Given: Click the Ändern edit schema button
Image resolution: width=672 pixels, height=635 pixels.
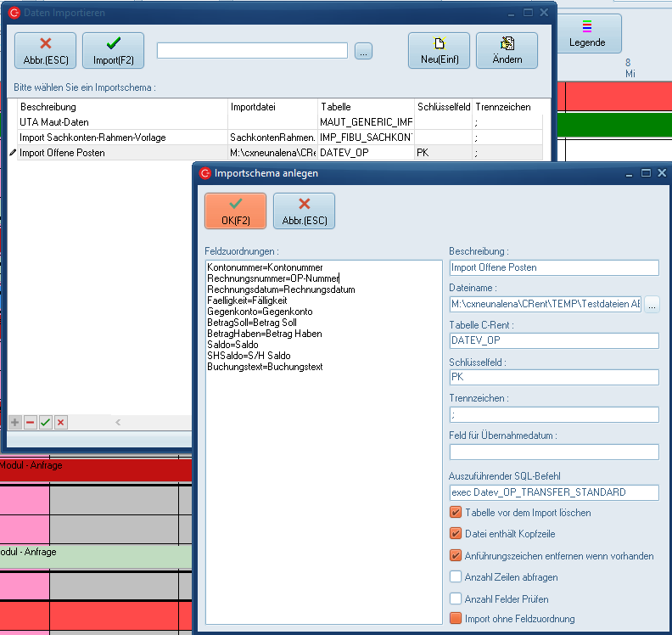Looking at the screenshot, I should click(507, 50).
